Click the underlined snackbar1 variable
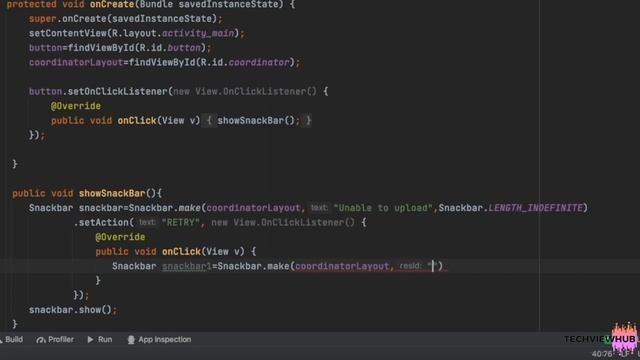The image size is (640, 360). click(x=187, y=267)
